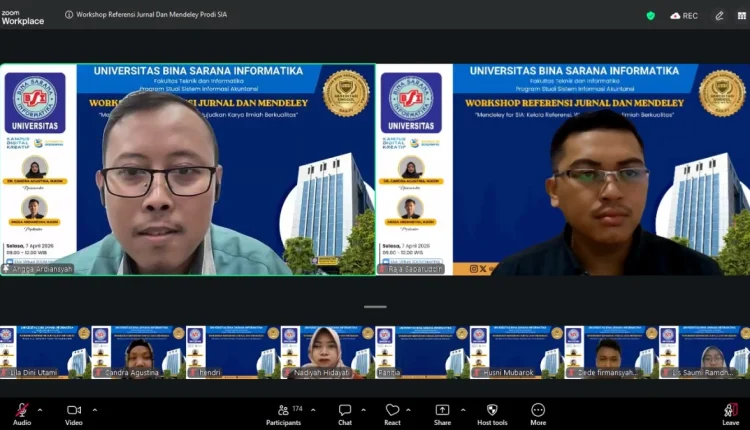Change layout with the view grid icon

[x=742, y=16]
